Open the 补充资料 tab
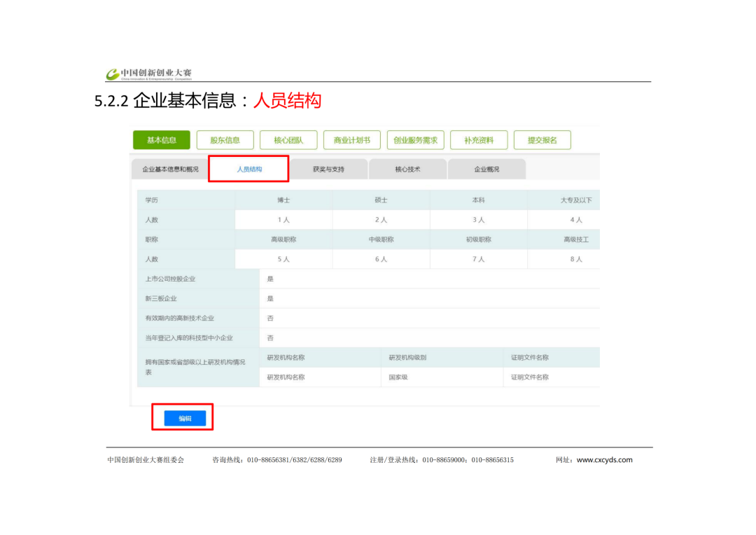 click(479, 140)
